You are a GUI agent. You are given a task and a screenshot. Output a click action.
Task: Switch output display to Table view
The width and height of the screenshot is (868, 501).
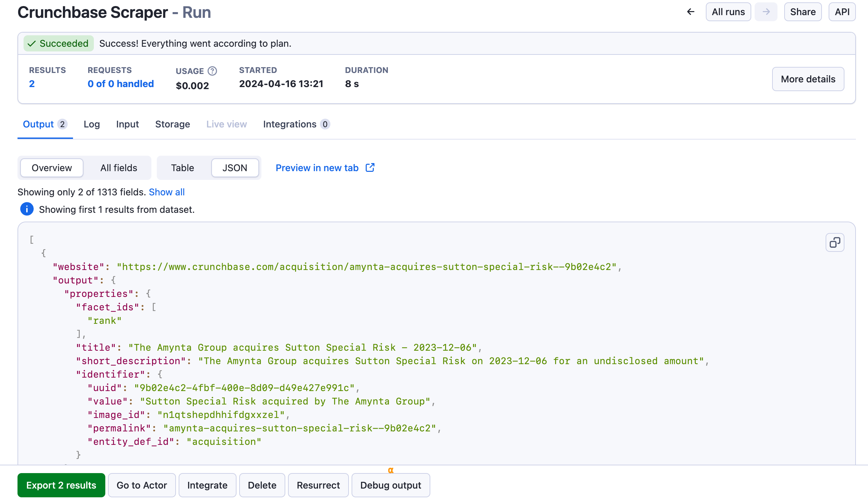pyautogui.click(x=182, y=167)
